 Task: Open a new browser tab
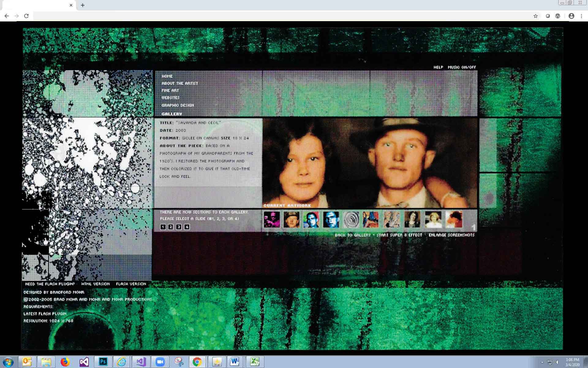coord(83,5)
